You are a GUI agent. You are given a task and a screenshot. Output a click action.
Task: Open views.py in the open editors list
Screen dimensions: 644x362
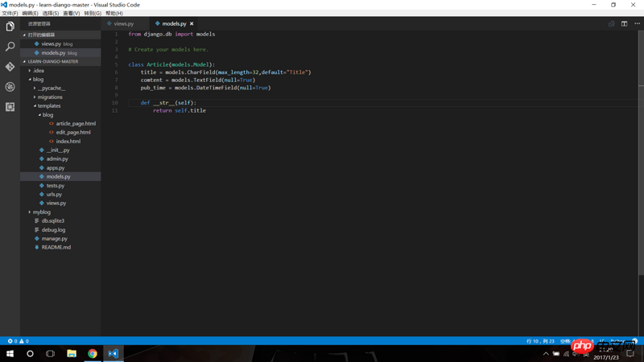pyautogui.click(x=60, y=44)
